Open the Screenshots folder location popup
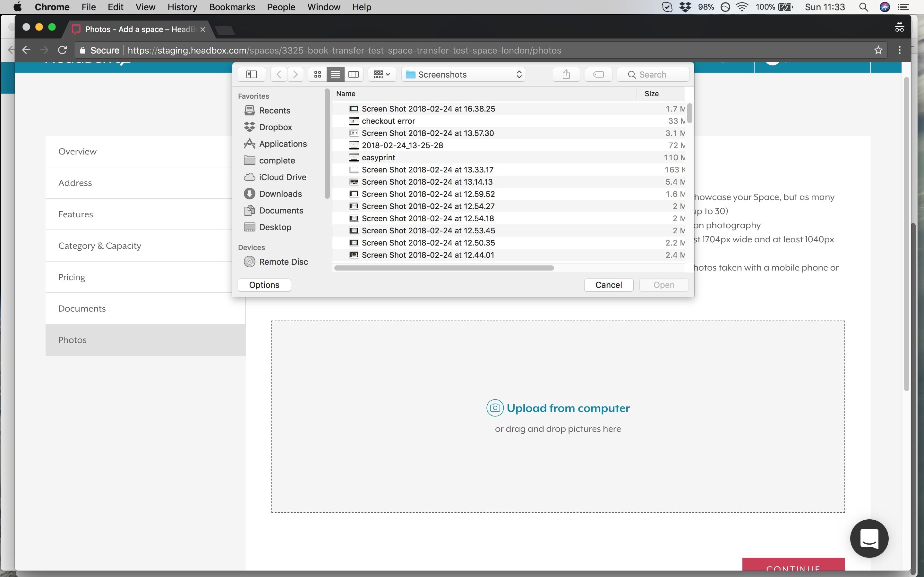The height and width of the screenshot is (577, 924). 463,74
